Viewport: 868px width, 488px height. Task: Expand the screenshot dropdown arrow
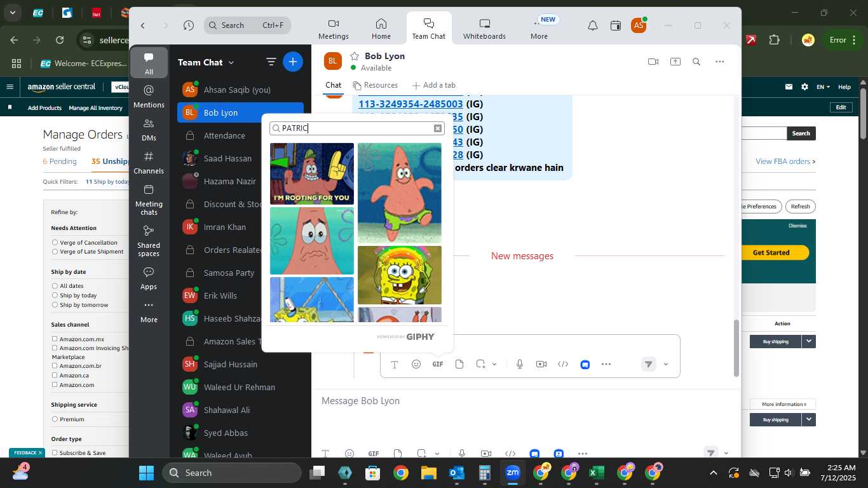click(x=494, y=365)
